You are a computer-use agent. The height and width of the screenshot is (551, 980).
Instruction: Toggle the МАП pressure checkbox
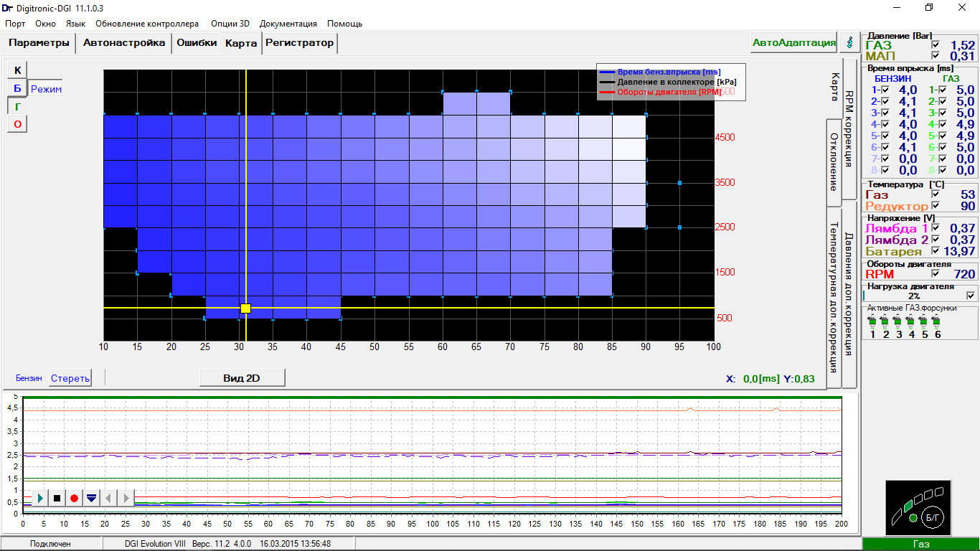(934, 56)
